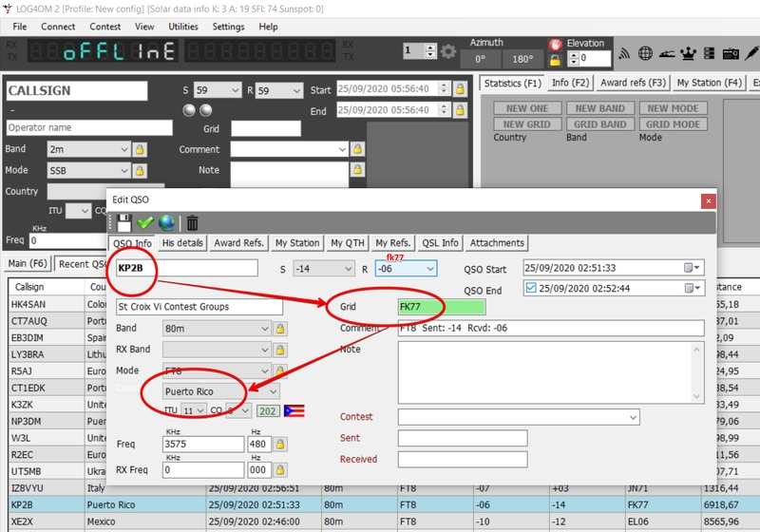The image size is (760, 532).
Task: Open the Edit QSO Band 80m dropdown
Action: pyautogui.click(x=265, y=329)
